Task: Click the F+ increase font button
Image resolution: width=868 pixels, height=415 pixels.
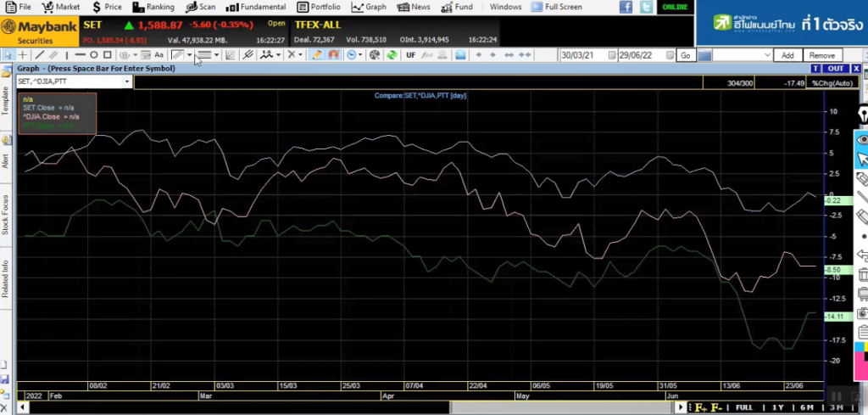Action: click(x=701, y=408)
